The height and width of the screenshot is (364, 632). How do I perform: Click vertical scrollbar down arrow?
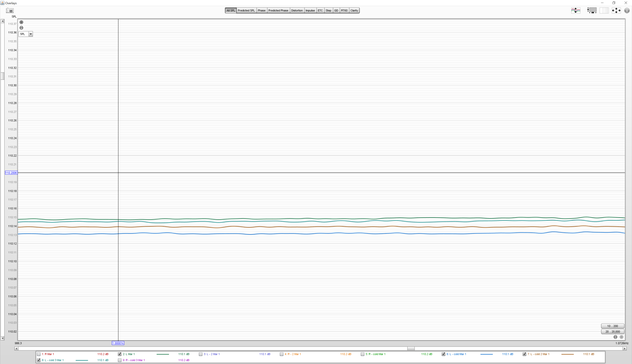pos(3,338)
